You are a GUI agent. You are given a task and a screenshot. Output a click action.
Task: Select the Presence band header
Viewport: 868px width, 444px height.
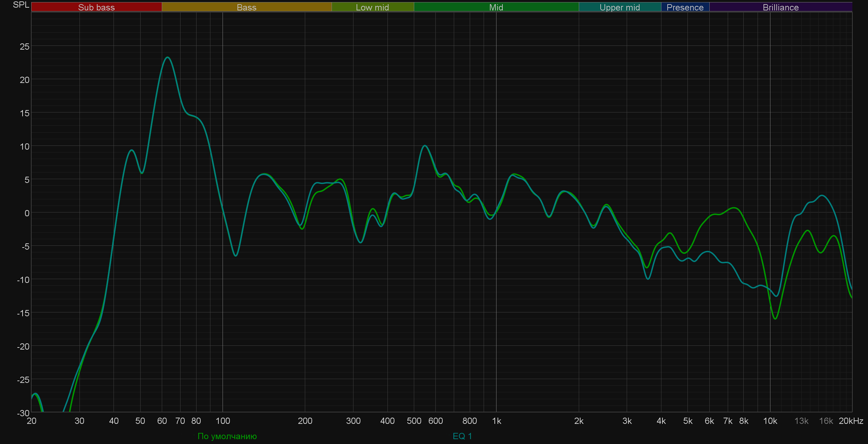click(685, 7)
